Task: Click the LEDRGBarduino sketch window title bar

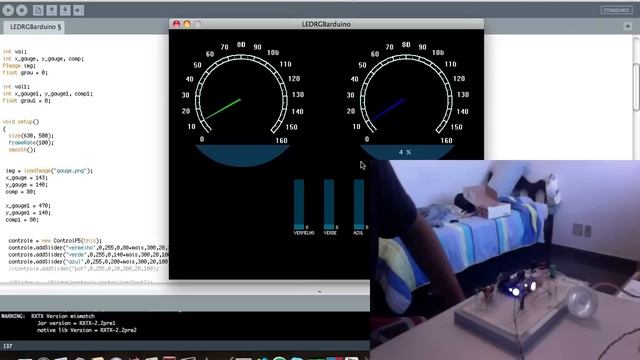Action: (x=326, y=24)
